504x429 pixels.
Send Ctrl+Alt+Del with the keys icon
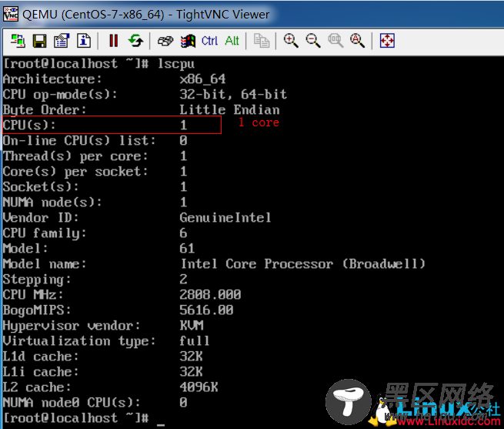point(165,41)
